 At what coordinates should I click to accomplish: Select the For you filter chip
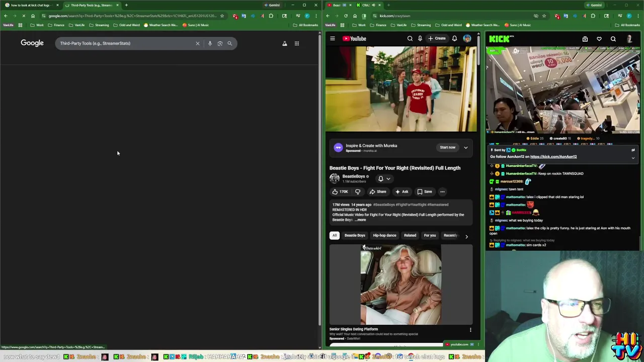[430, 235]
